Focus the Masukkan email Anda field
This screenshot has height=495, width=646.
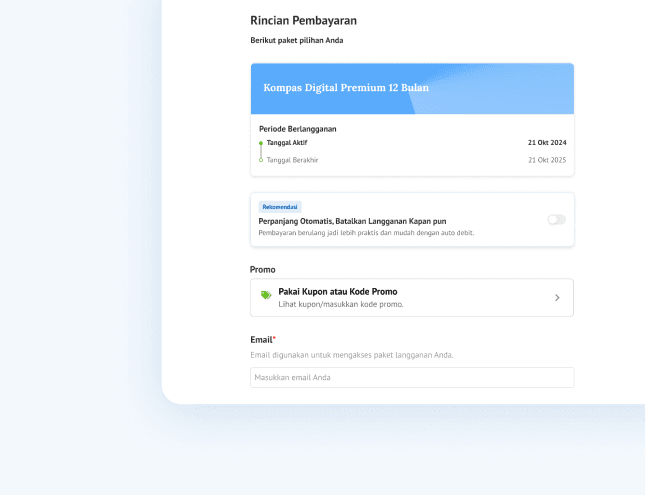click(x=412, y=378)
